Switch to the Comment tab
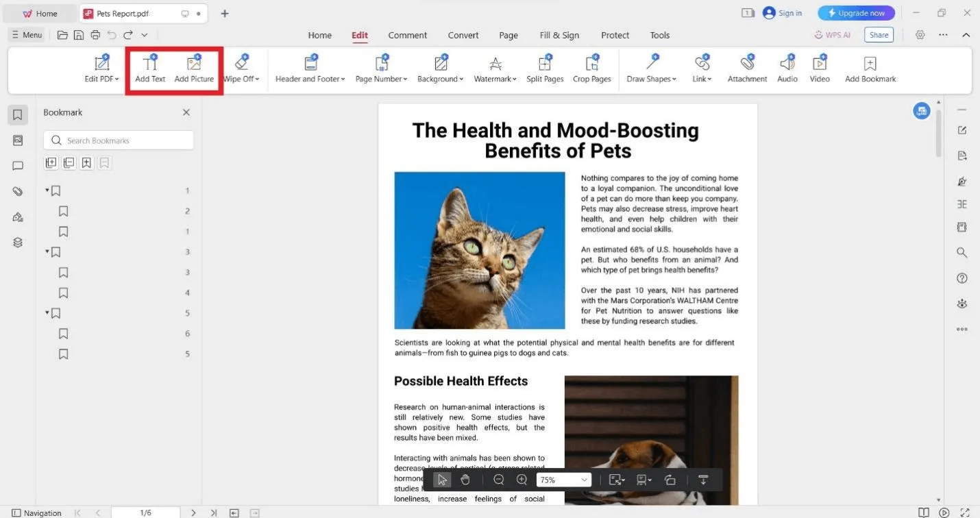The image size is (980, 518). pos(407,35)
